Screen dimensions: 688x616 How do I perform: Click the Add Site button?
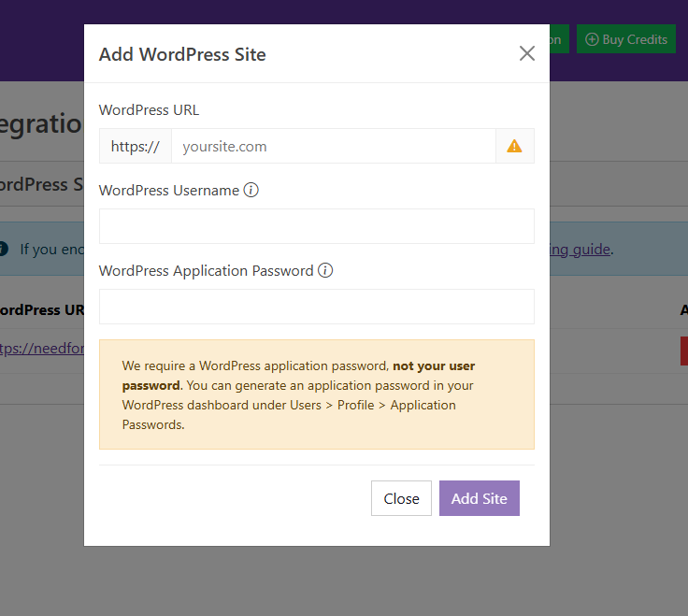point(480,498)
